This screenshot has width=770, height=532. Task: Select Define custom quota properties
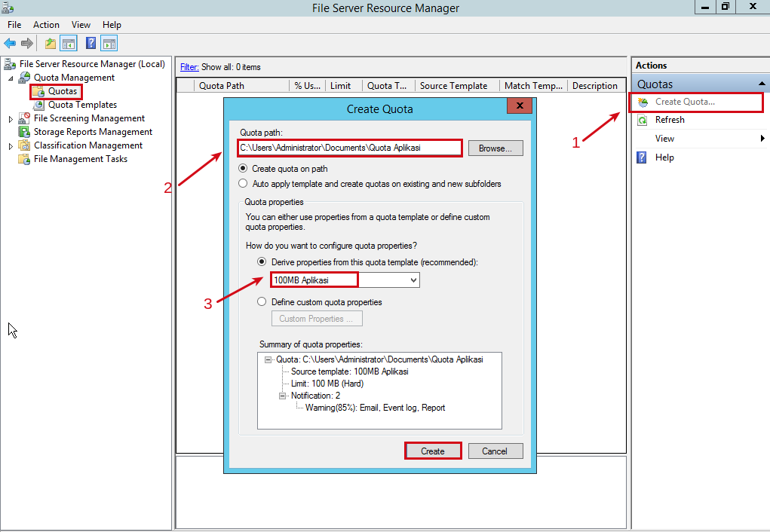click(x=262, y=301)
